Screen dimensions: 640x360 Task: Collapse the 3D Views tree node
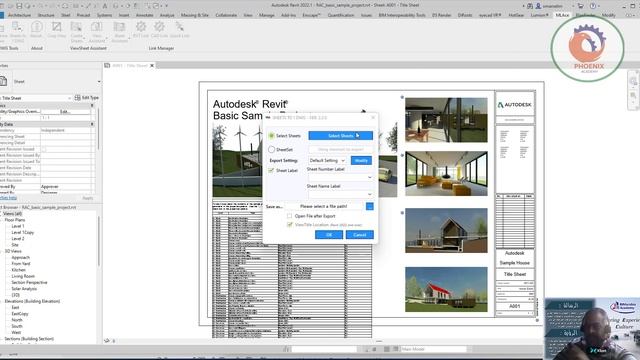2,251
